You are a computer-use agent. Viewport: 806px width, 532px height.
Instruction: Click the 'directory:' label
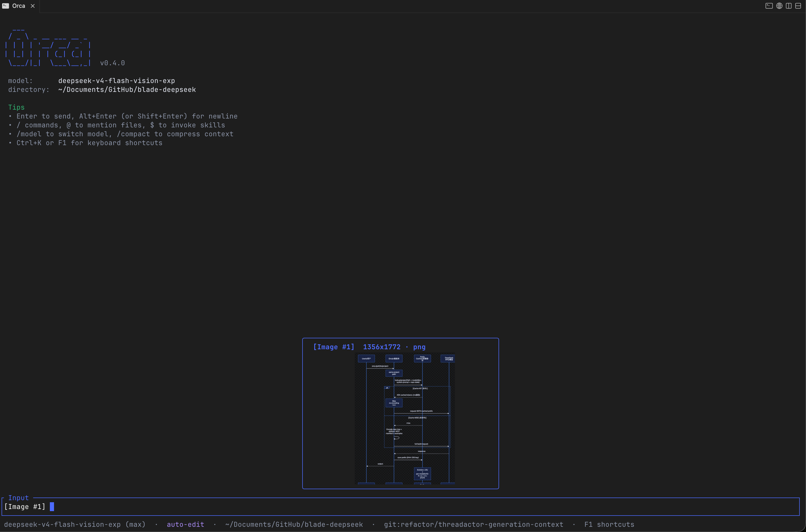29,90
